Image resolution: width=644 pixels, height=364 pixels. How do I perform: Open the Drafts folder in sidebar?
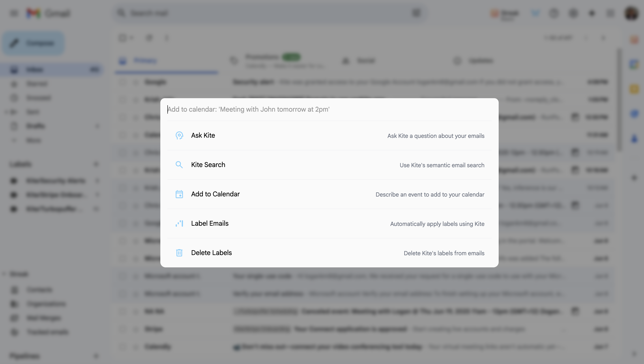(51, 126)
